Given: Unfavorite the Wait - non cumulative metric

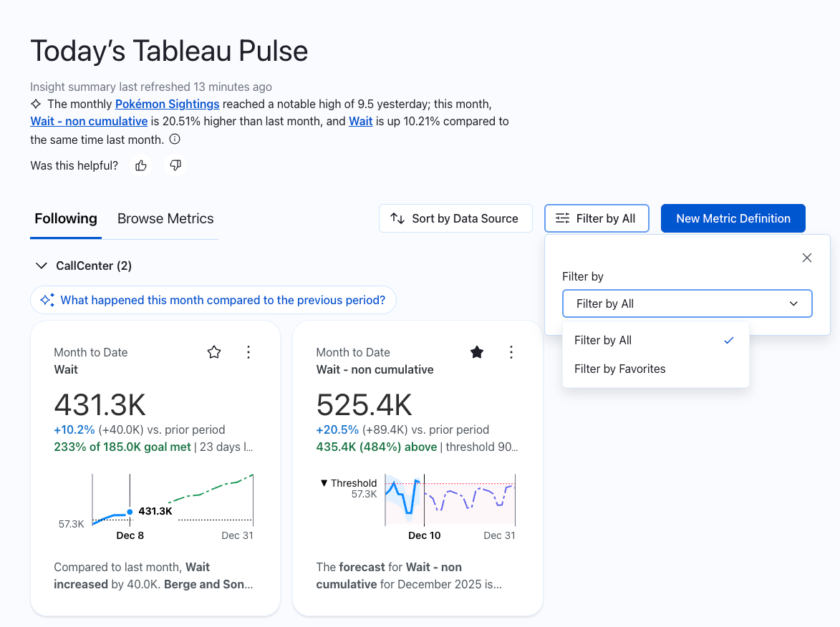Looking at the screenshot, I should click(x=477, y=352).
